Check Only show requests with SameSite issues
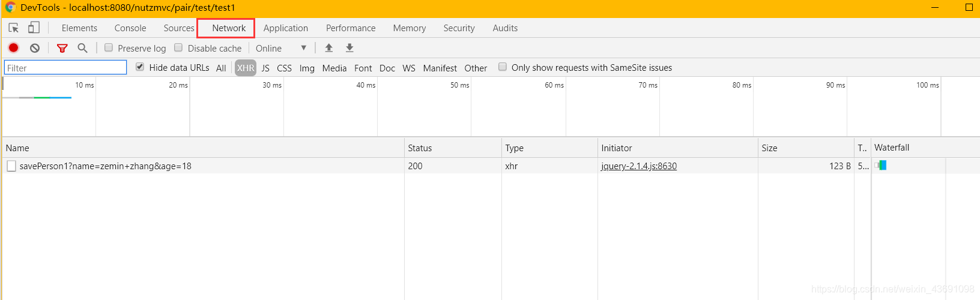The width and height of the screenshot is (980, 300). click(x=503, y=67)
